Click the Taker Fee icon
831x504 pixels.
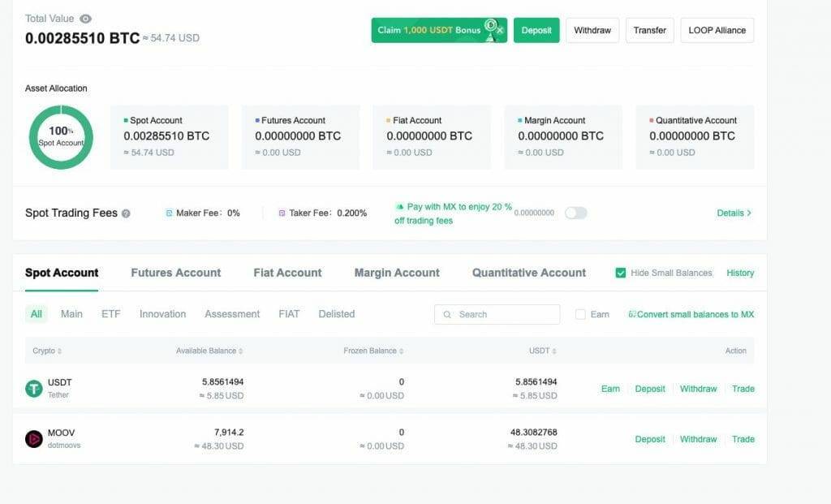click(282, 213)
